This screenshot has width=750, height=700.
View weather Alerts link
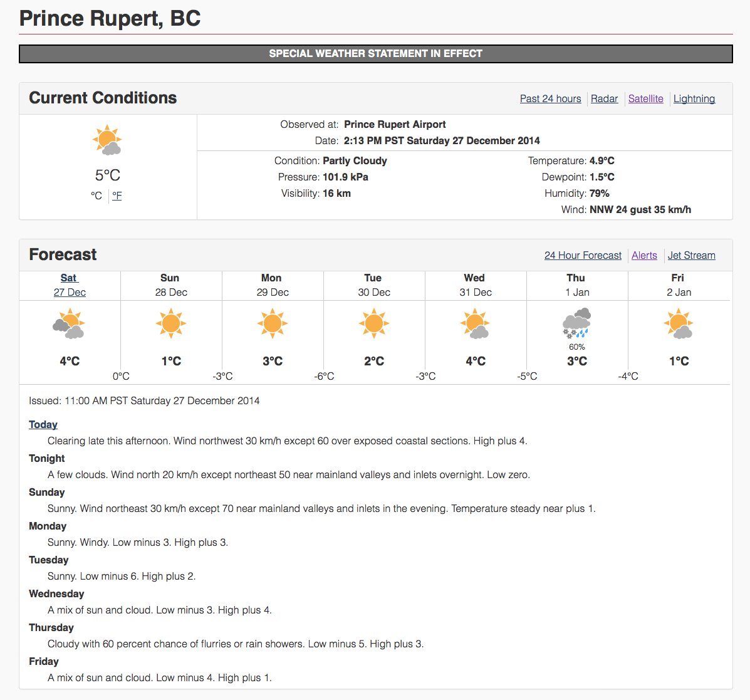click(644, 256)
